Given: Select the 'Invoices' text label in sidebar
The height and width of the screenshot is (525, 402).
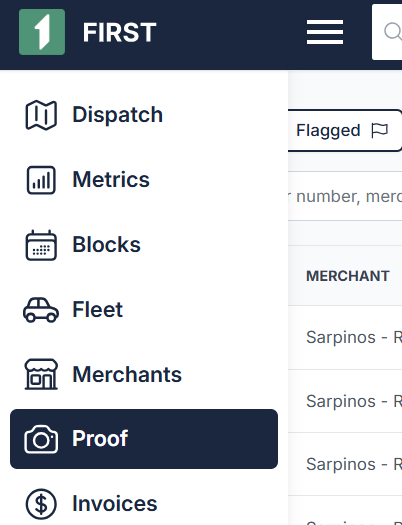Looking at the screenshot, I should [x=115, y=504].
